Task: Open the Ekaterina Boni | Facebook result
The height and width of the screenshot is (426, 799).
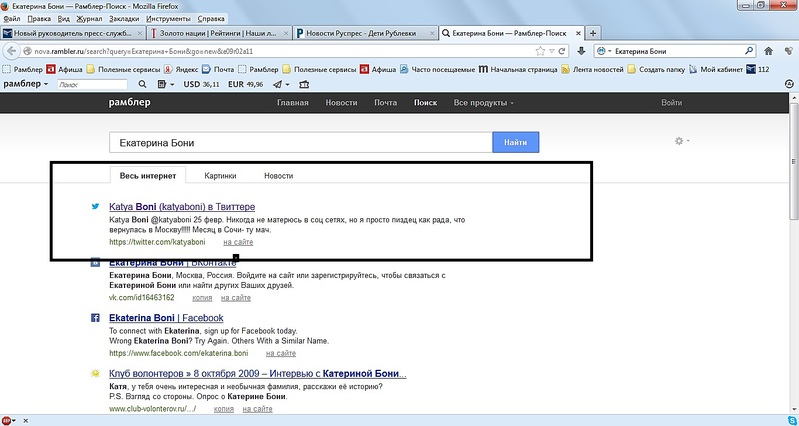Action: [166, 318]
